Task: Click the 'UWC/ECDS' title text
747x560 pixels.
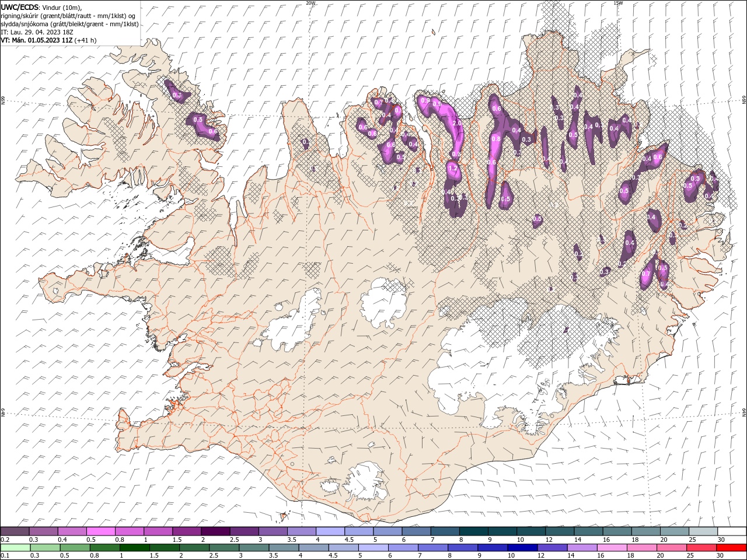Action: (20, 7)
